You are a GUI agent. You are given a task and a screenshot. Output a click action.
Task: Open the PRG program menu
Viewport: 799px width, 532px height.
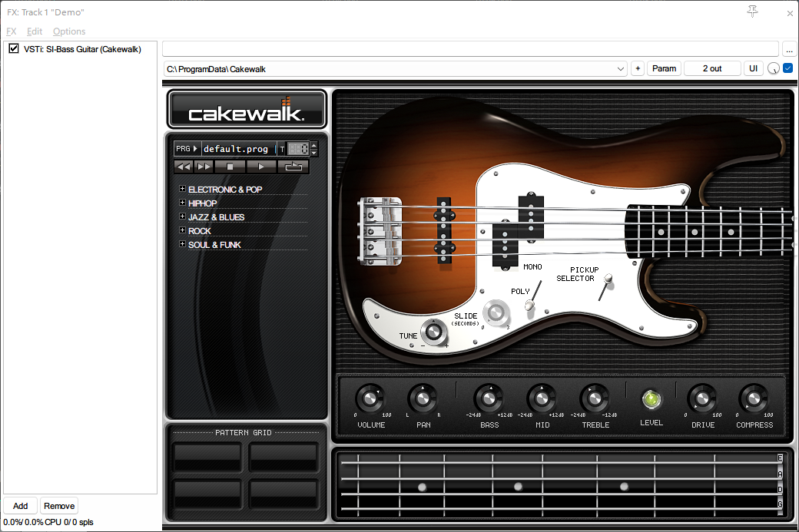(x=187, y=149)
